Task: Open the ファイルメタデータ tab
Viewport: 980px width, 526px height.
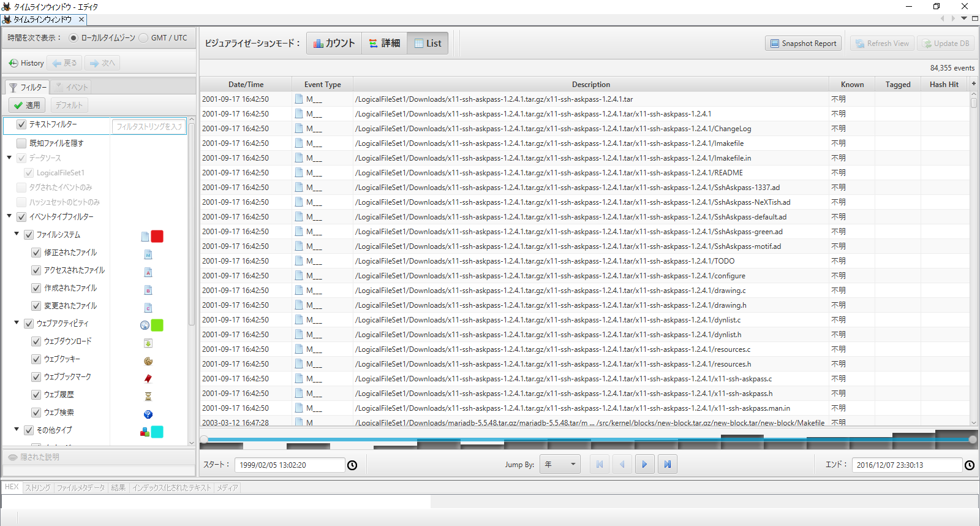Action: tap(81, 488)
